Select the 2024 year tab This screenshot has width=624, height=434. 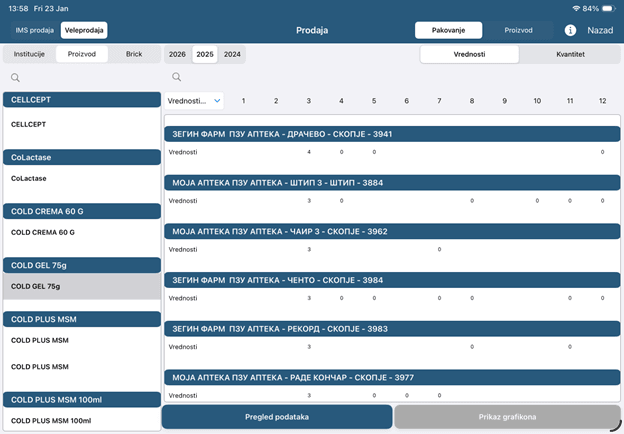pyautogui.click(x=232, y=54)
